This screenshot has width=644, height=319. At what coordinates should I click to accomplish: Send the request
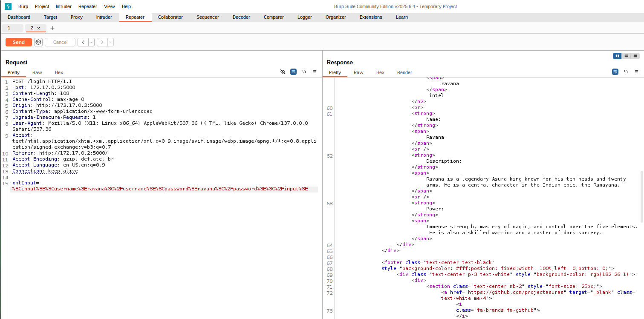19,42
